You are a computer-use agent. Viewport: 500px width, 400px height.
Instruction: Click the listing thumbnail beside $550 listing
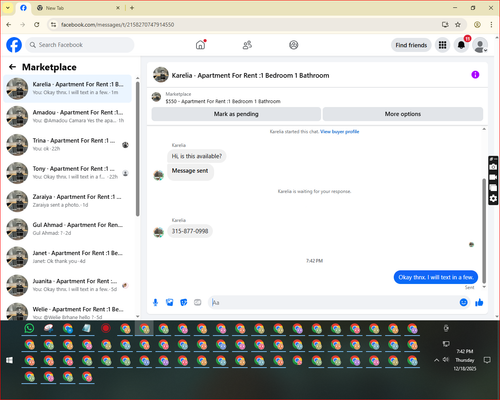click(156, 97)
